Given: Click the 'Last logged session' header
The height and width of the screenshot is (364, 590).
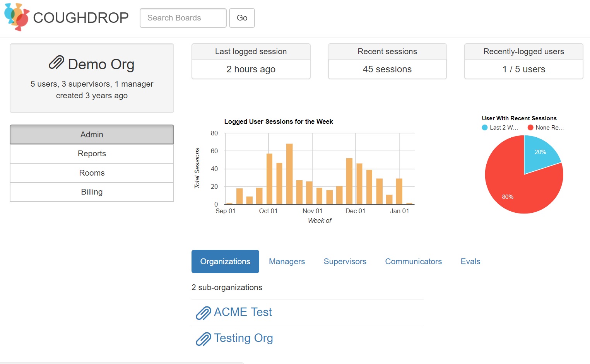Looking at the screenshot, I should coord(251,51).
